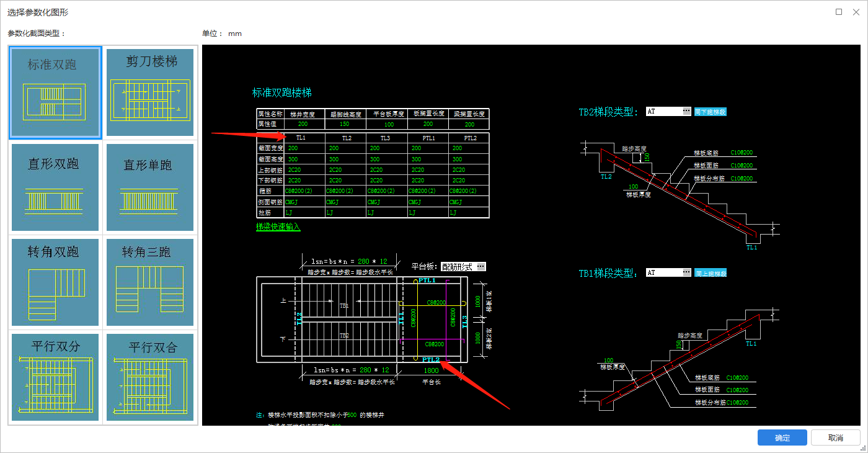Click the TB1 梯板厚度 value 100

click(x=608, y=360)
